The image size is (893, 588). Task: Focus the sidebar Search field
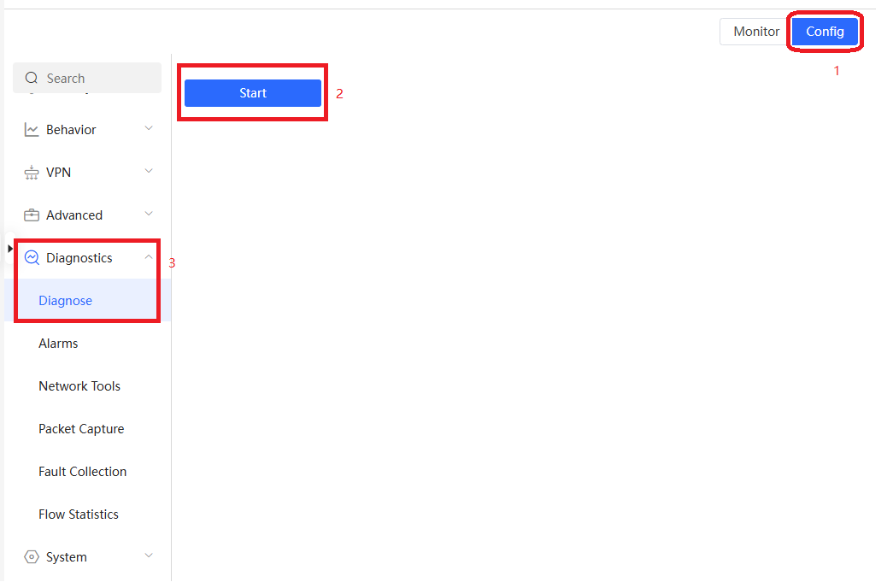pyautogui.click(x=87, y=78)
